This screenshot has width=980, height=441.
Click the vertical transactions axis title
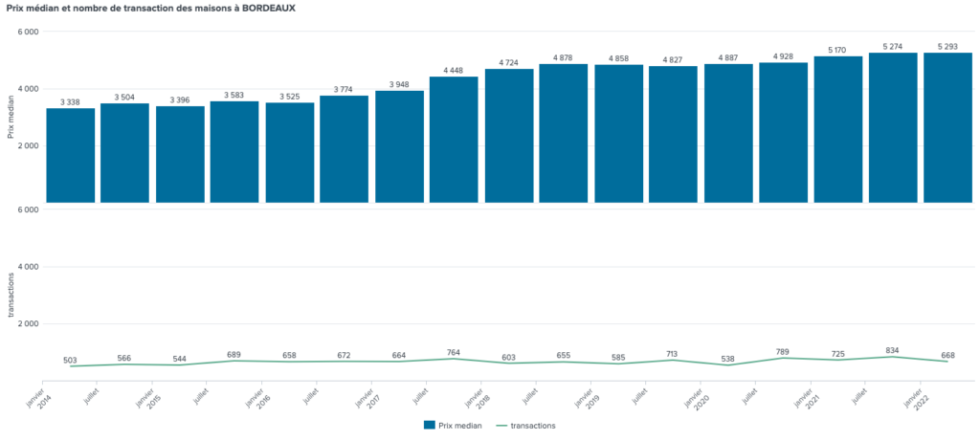10,295
